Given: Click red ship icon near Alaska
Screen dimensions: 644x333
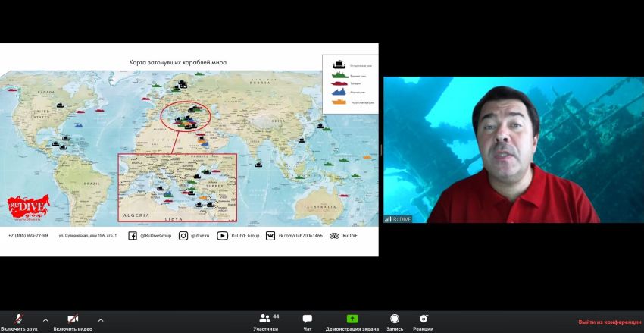Looking at the screenshot, I should (11, 90).
